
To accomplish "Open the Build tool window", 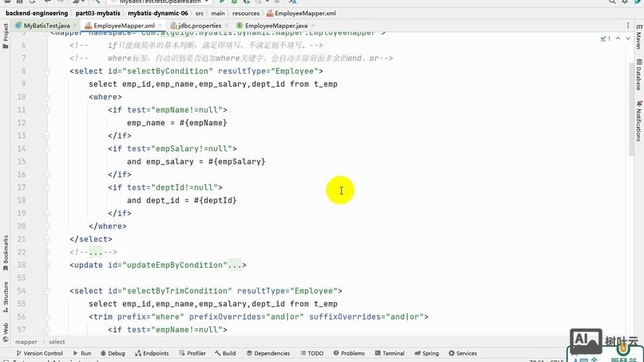I will [x=225, y=353].
